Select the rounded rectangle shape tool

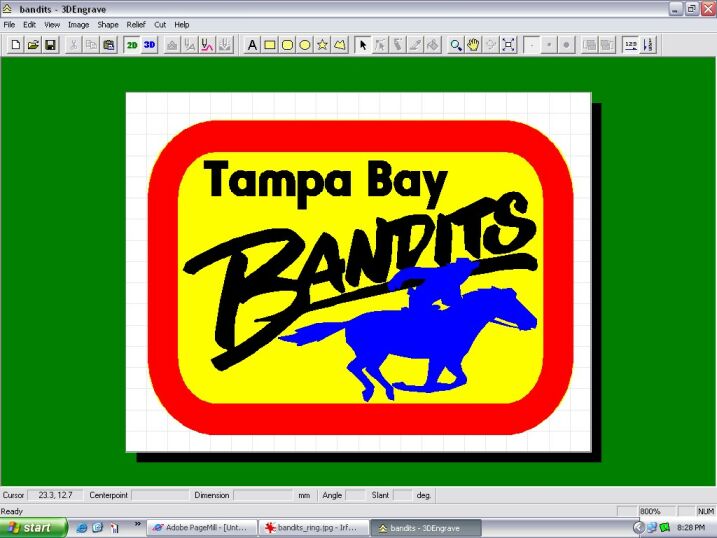click(287, 45)
